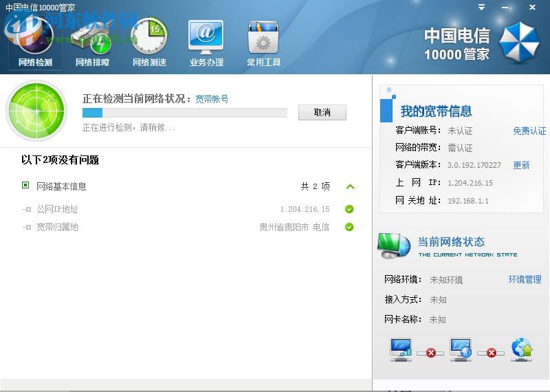550x392 pixels.
Task: Minimize the 10000管家 window
Action: (505, 8)
